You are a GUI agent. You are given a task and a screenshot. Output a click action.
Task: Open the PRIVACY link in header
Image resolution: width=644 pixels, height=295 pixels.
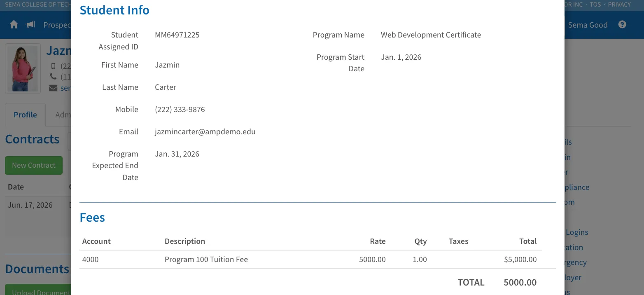[x=619, y=5]
